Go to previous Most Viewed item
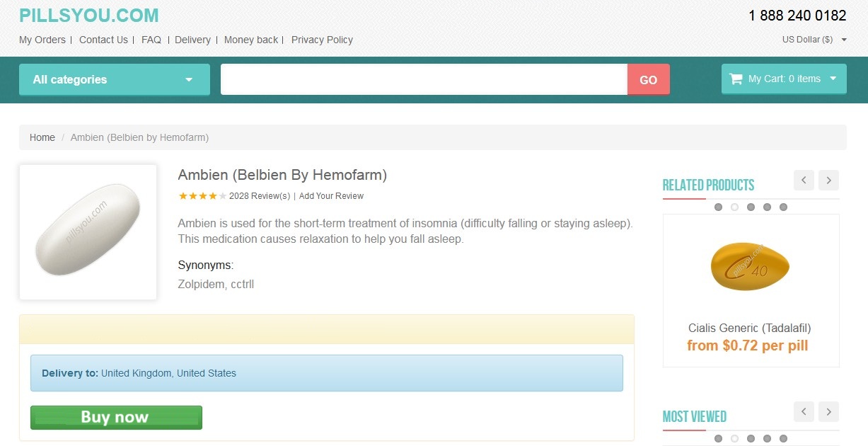This screenshot has width=868, height=446. click(804, 411)
